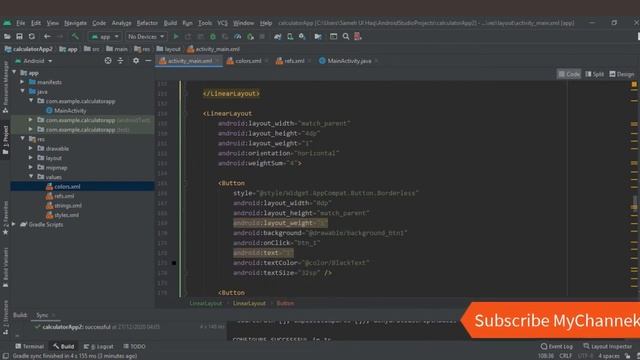
Task: Open the Resource Manager side tab
Action: point(5,87)
